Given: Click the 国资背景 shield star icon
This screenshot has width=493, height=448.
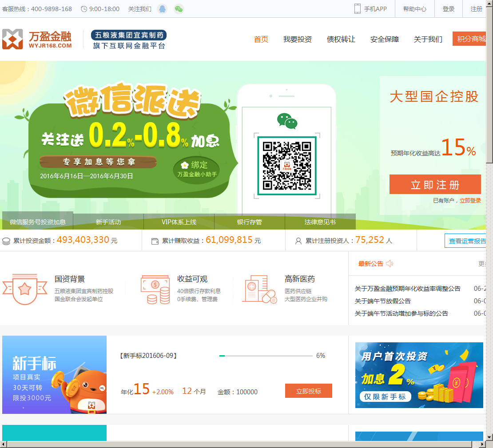Looking at the screenshot, I should pyautogui.click(x=25, y=289).
